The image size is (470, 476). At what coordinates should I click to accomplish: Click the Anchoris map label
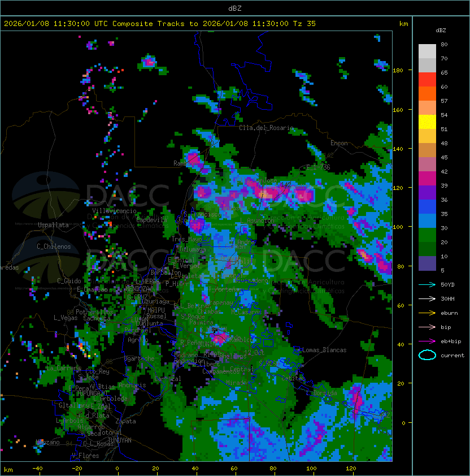pos(132,385)
